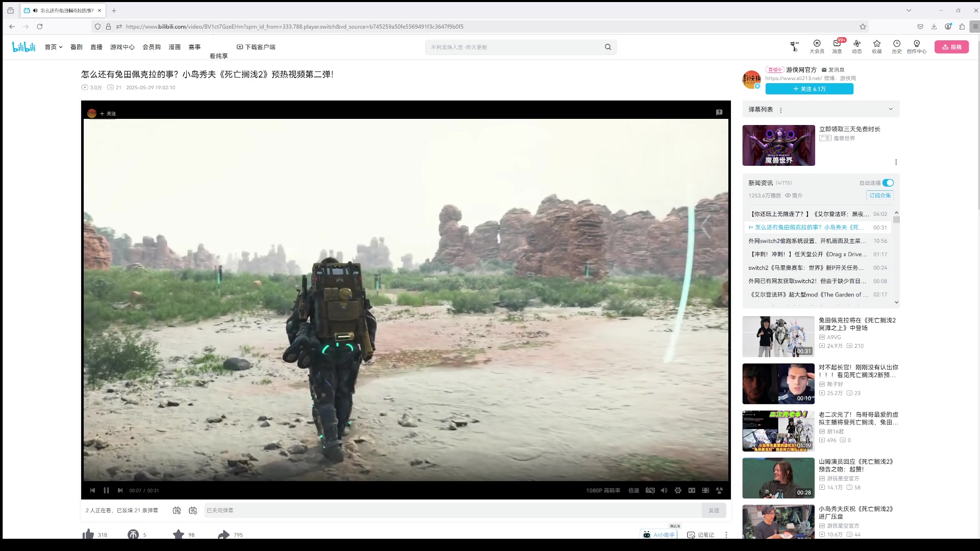Open 游侠网官方 avatar
This screenshot has width=980, height=551.
pos(751,79)
